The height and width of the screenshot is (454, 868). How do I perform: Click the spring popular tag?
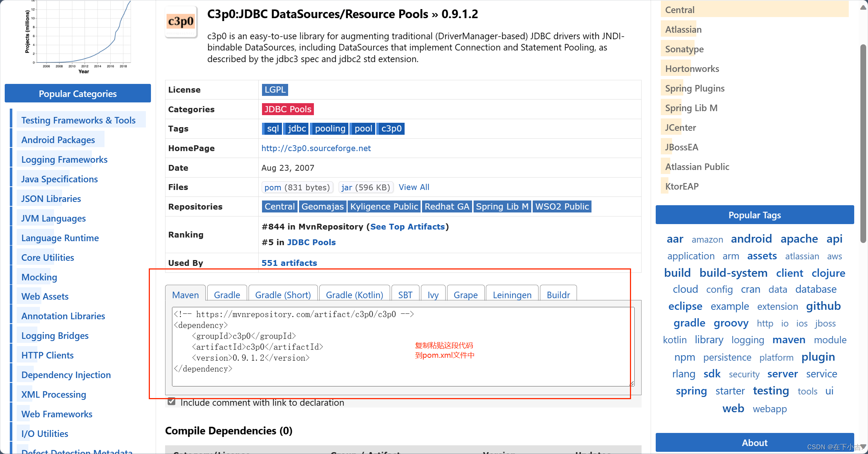(x=691, y=391)
